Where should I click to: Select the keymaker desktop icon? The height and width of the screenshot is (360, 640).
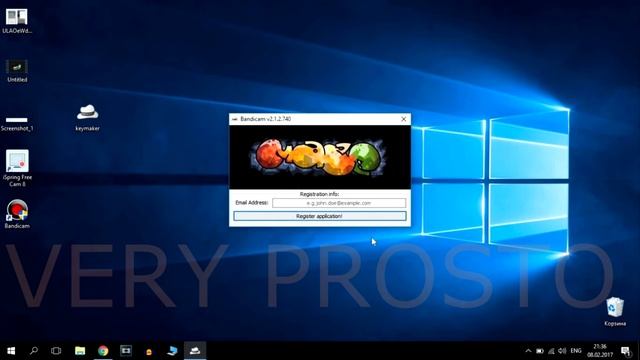[x=87, y=118]
